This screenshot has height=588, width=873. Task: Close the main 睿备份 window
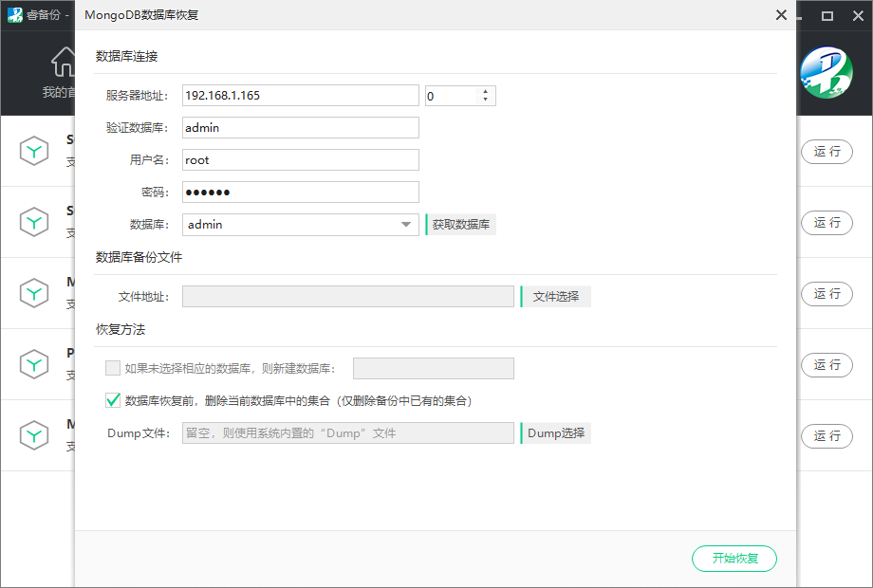[858, 15]
